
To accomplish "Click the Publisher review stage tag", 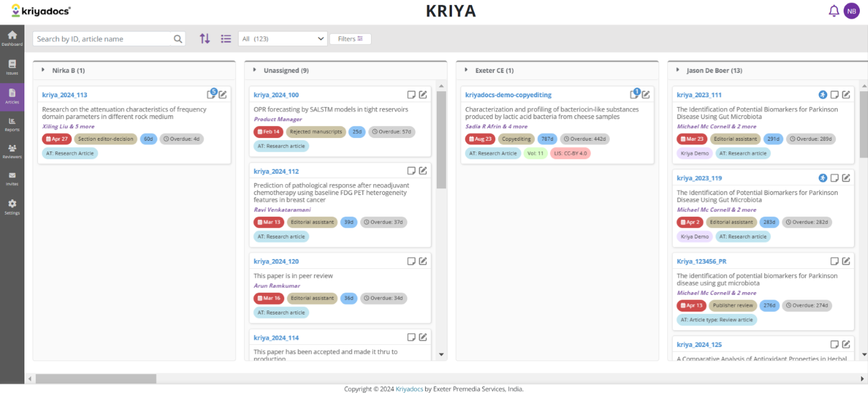I will (733, 306).
